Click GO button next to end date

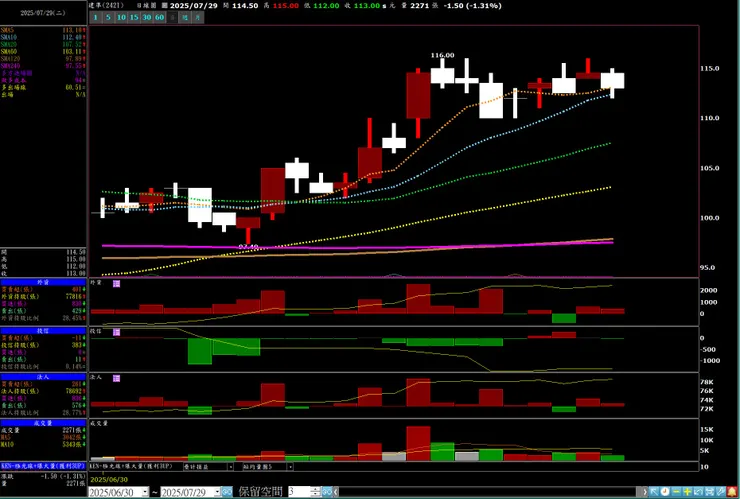pos(227,491)
